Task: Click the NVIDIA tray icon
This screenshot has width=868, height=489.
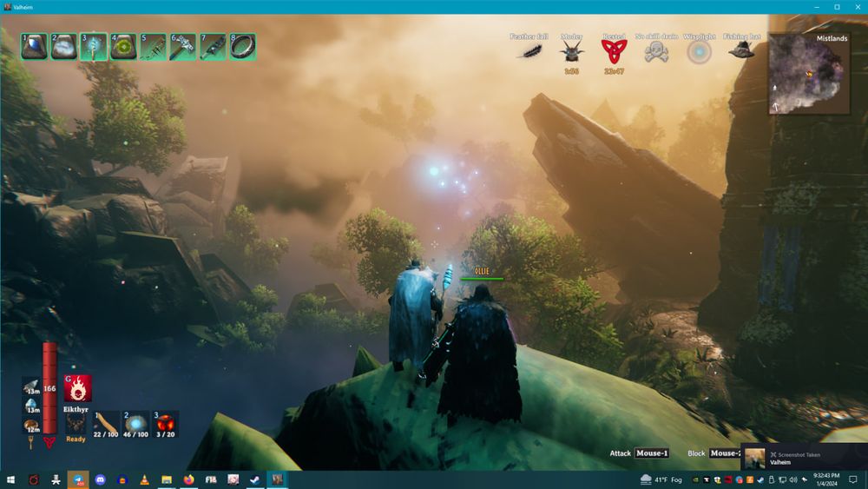Action: [695, 479]
